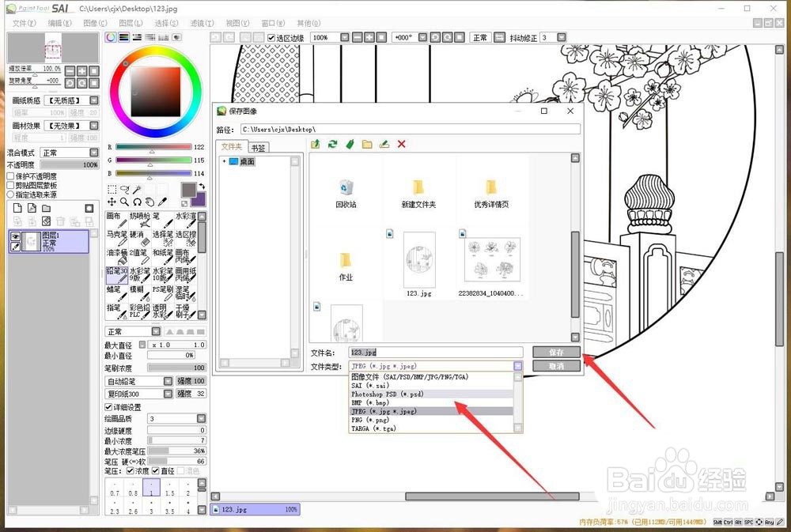Choose BMP (*.bmp) file type
Viewport: 791px width, 532px height.
[x=431, y=402]
